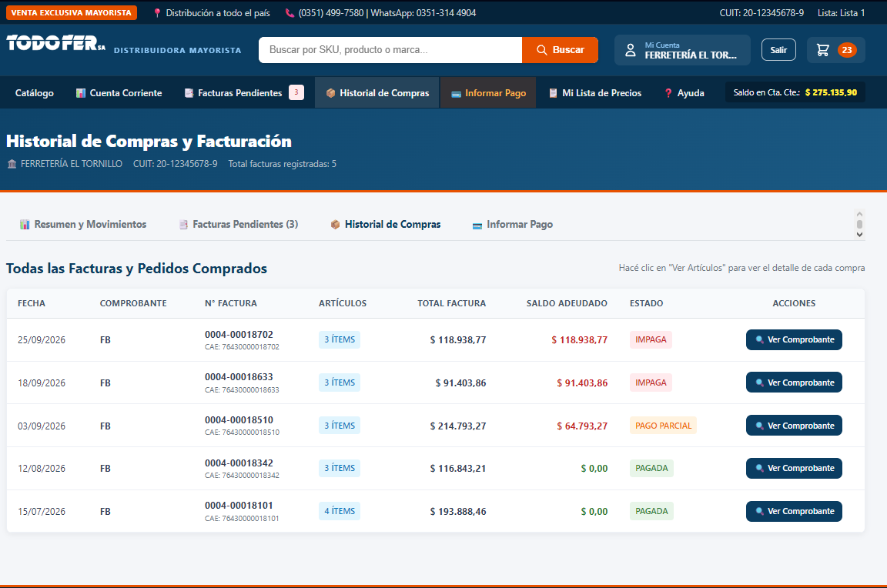Click Ver Comprobante for invoice 0004-00018702
The height and width of the screenshot is (588, 887).
(x=794, y=340)
